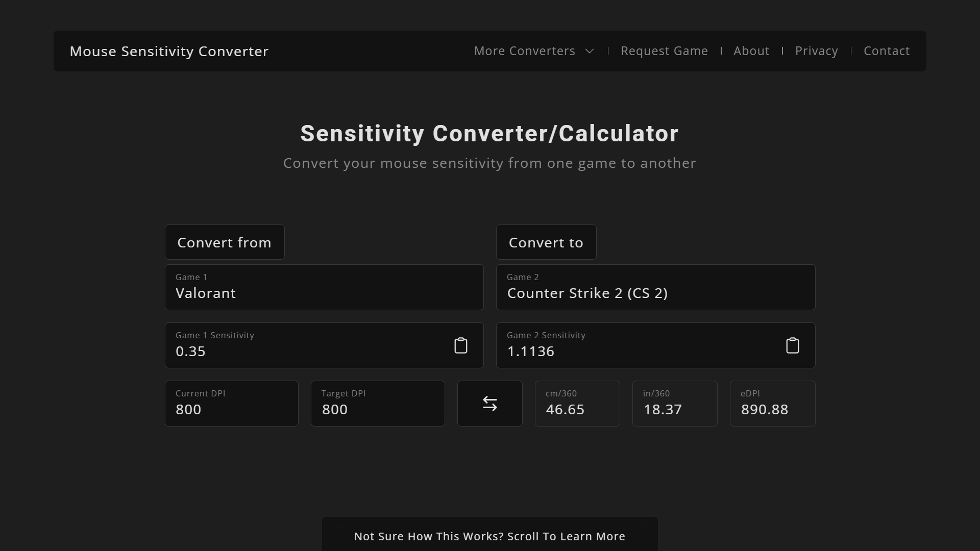
Task: Select the in/360 value box
Action: pos(674,404)
